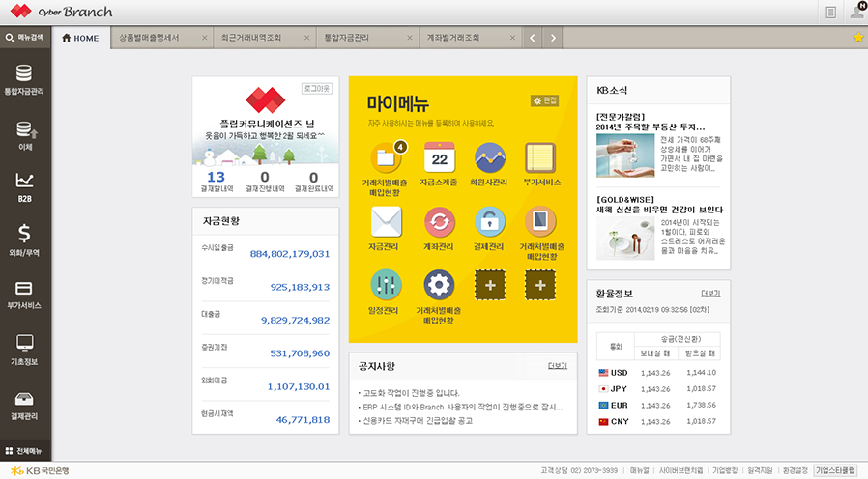Close the 상품별매출명세서 tab

[204, 38]
